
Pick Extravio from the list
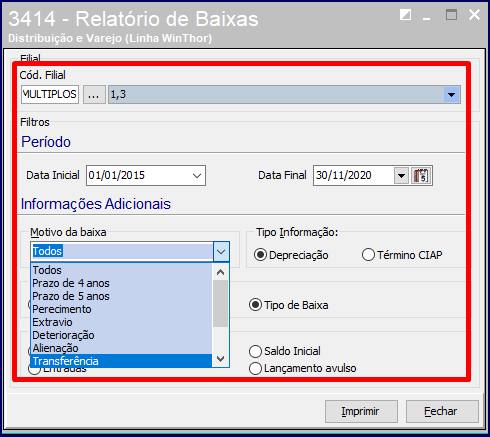tap(121, 322)
